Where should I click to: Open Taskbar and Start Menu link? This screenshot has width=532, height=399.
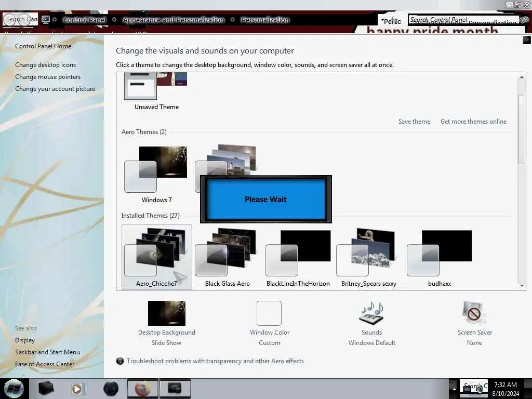pos(47,352)
